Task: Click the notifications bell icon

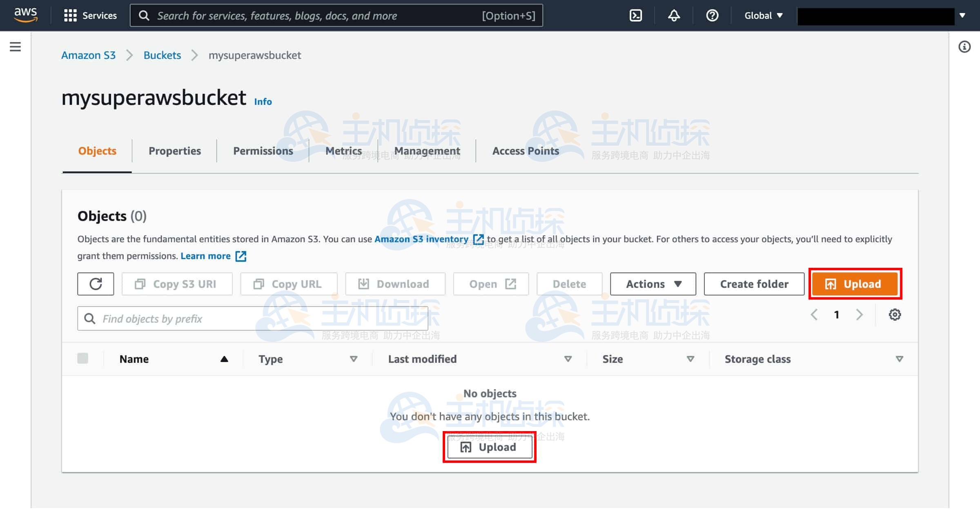Action: 674,16
